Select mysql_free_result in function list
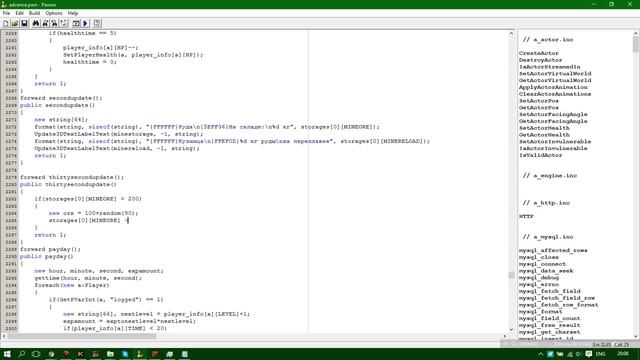This screenshot has width=640, height=360. (x=549, y=325)
